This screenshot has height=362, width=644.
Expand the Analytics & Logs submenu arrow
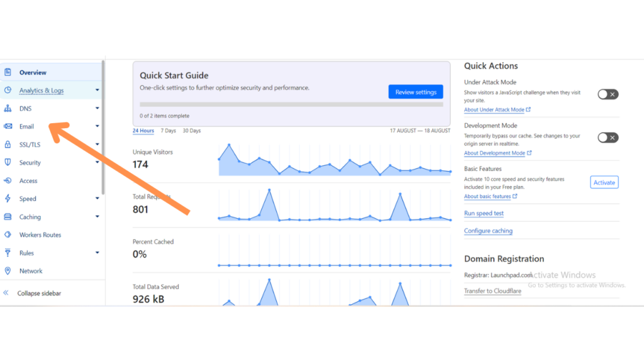pyautogui.click(x=97, y=90)
